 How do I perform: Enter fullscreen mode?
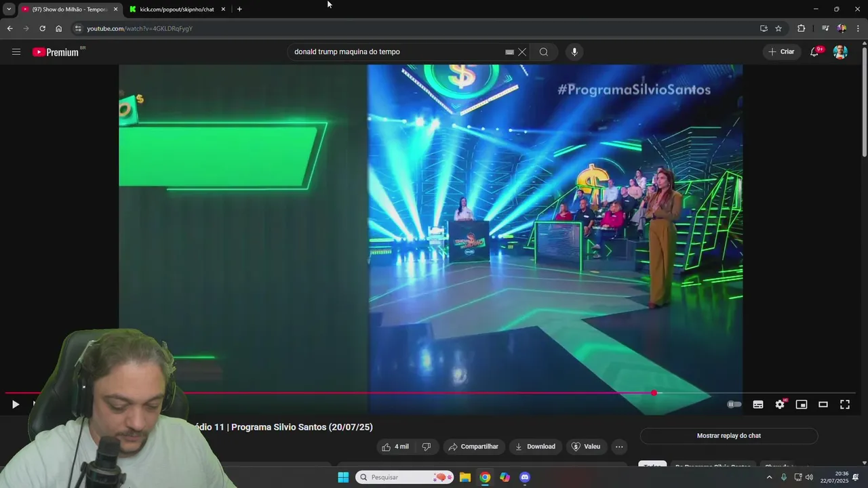[x=845, y=405]
